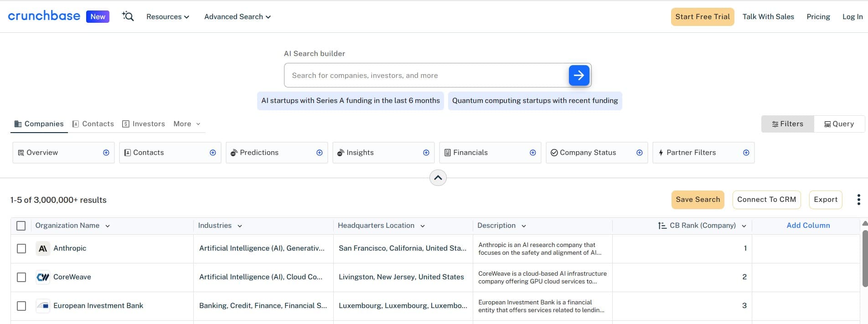This screenshot has width=868, height=324.
Task: Click the Export button
Action: (826, 200)
